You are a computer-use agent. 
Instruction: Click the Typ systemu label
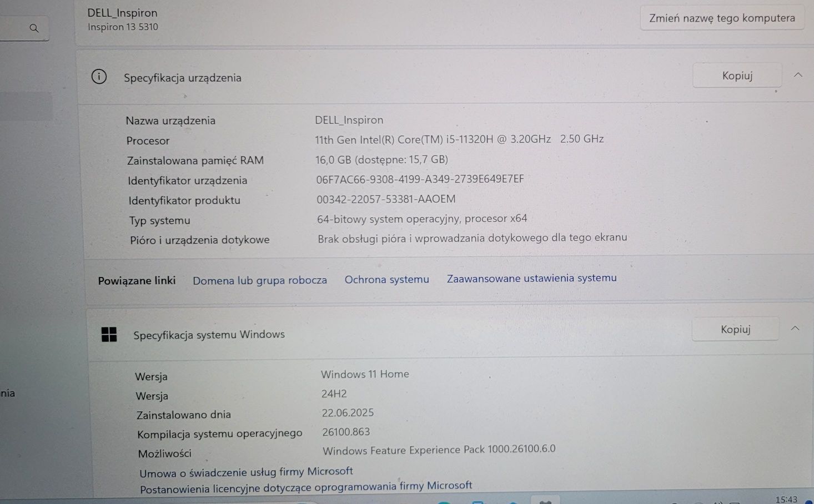160,220
